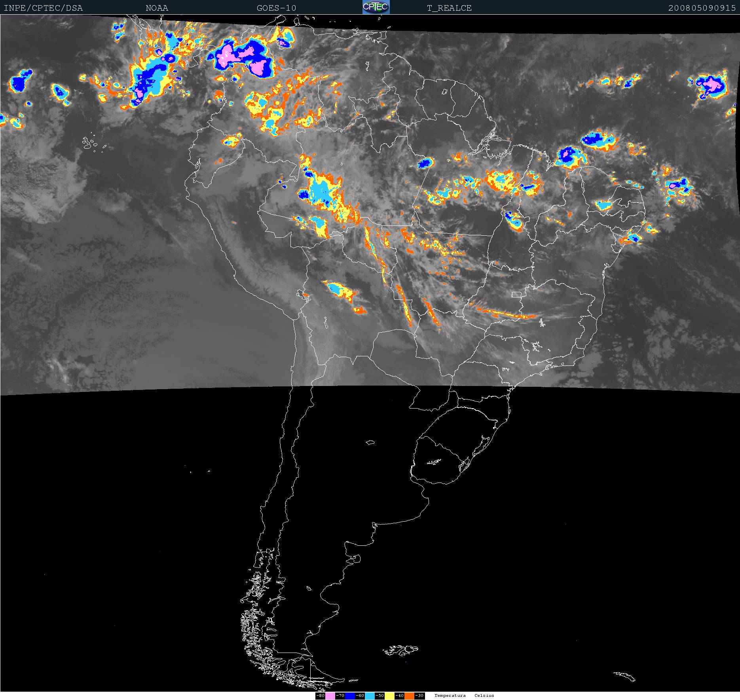The height and width of the screenshot is (700, 740).
Task: Click the -60 legend value label
Action: (360, 696)
